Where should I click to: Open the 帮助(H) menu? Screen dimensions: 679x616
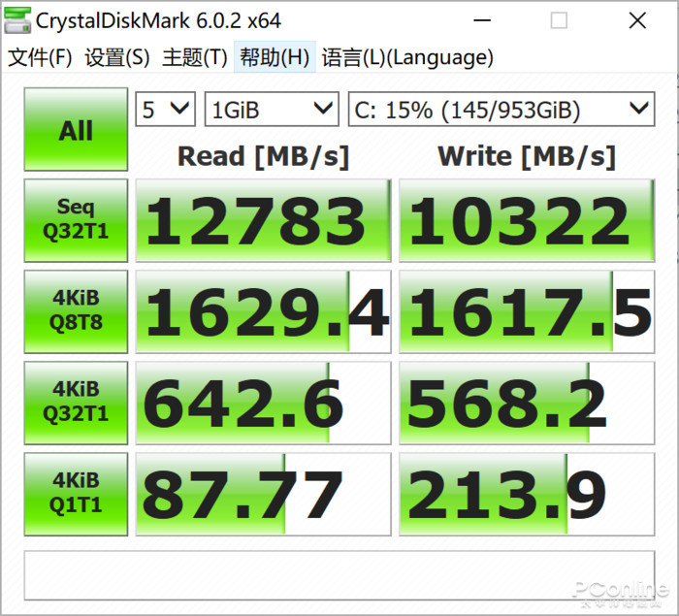275,57
